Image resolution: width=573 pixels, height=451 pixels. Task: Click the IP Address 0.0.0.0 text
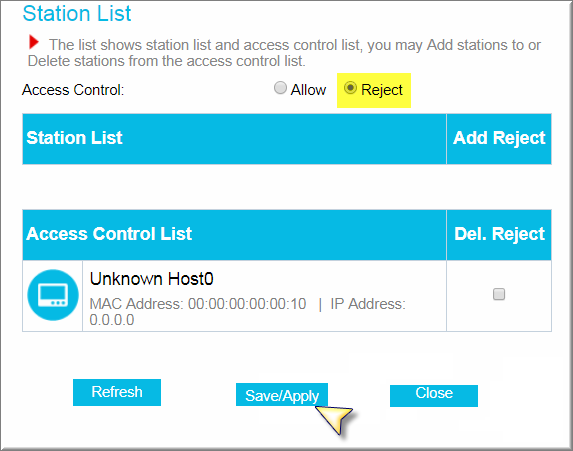(247, 312)
